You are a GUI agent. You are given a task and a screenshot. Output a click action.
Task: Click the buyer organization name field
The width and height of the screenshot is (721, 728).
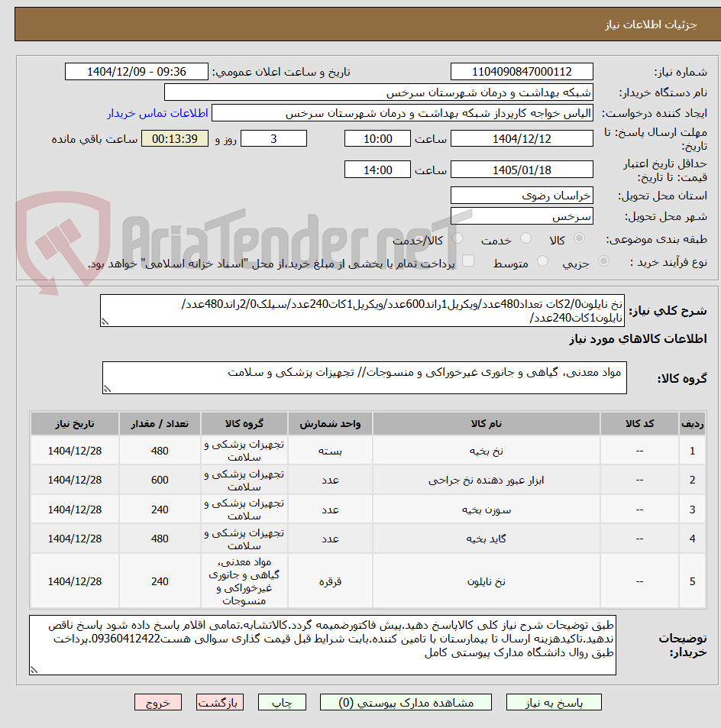pos(379,92)
